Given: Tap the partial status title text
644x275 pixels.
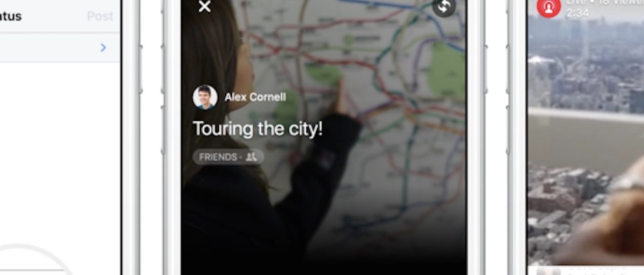Looking at the screenshot, I should pos(11,16).
